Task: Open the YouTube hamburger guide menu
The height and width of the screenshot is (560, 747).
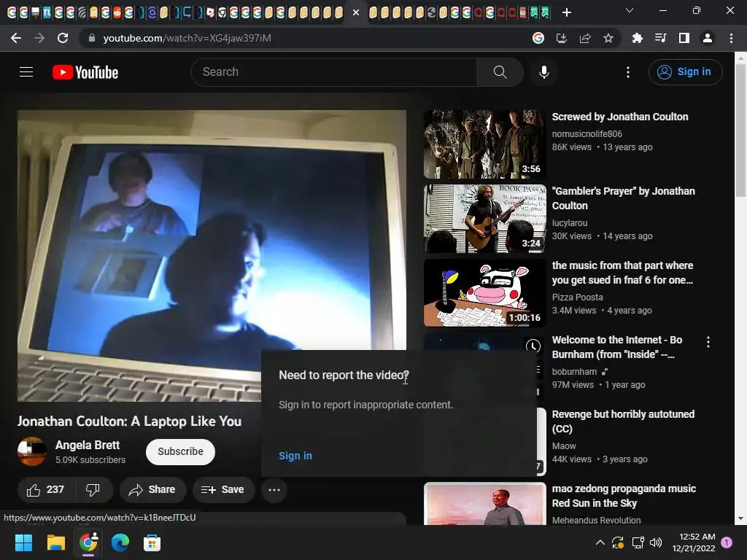Action: pyautogui.click(x=26, y=72)
